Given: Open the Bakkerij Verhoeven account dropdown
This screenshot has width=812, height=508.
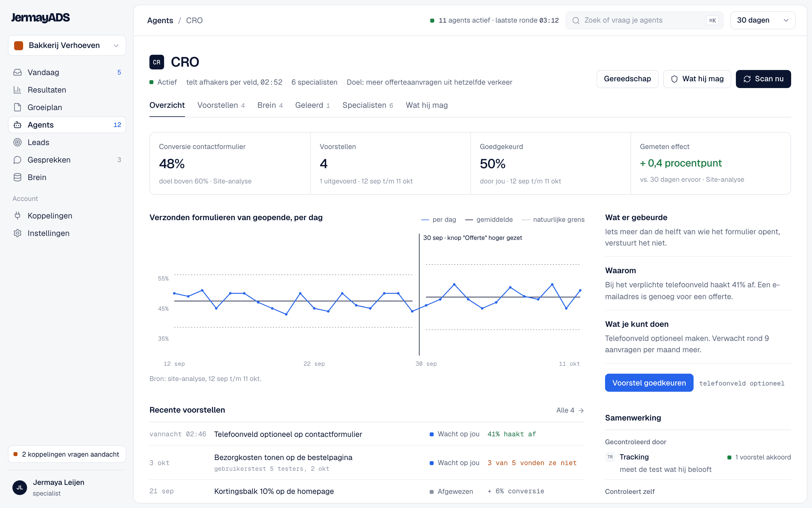Looking at the screenshot, I should [x=67, y=45].
